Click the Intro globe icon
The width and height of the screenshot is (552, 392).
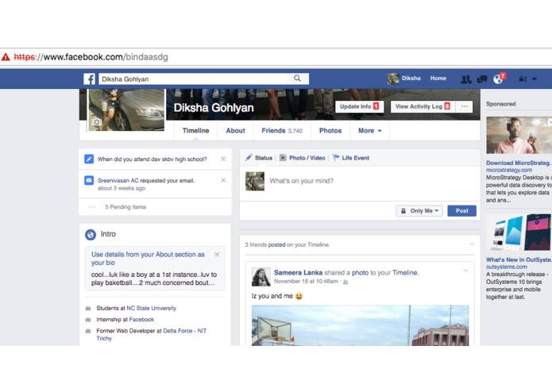click(x=91, y=235)
